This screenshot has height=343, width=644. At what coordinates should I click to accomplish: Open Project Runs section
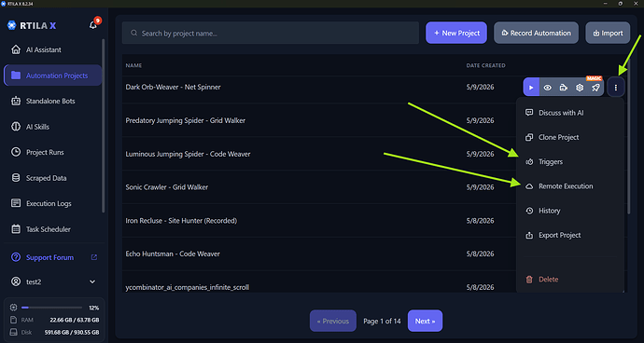tap(52, 152)
